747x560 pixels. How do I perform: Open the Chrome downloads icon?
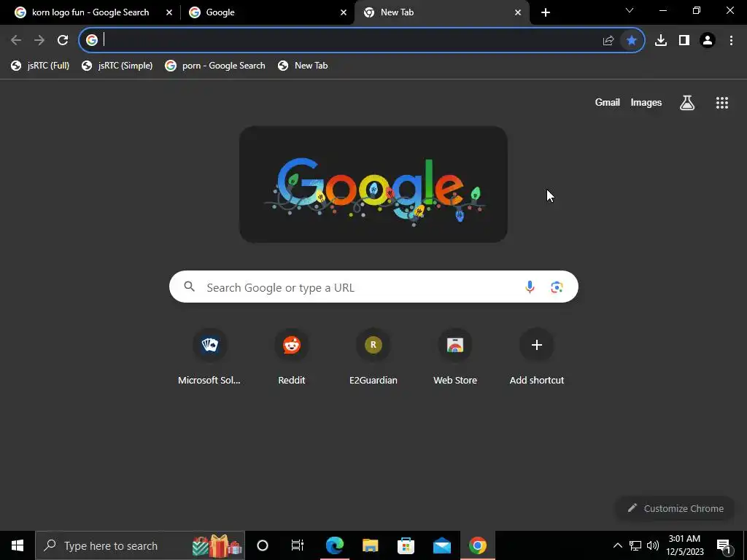(660, 41)
